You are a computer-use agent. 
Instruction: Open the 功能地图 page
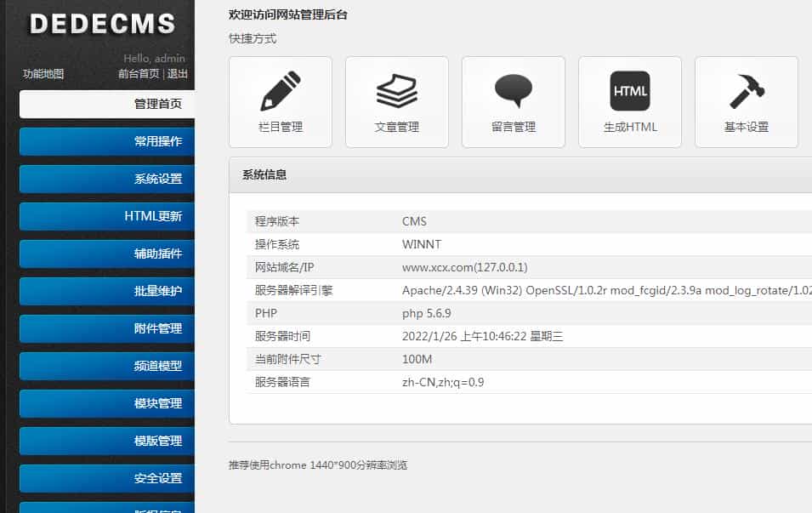[x=42, y=73]
